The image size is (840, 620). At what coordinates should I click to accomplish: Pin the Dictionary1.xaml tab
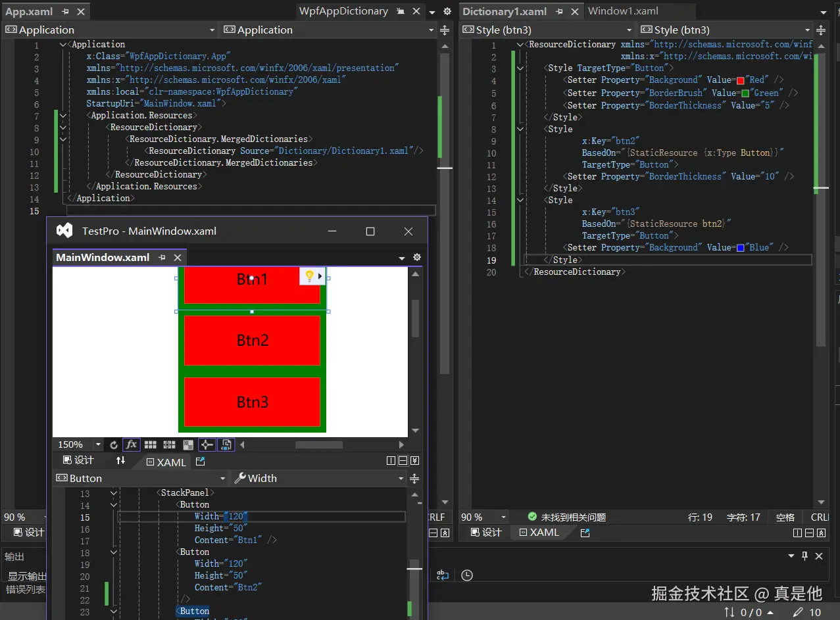tap(559, 12)
